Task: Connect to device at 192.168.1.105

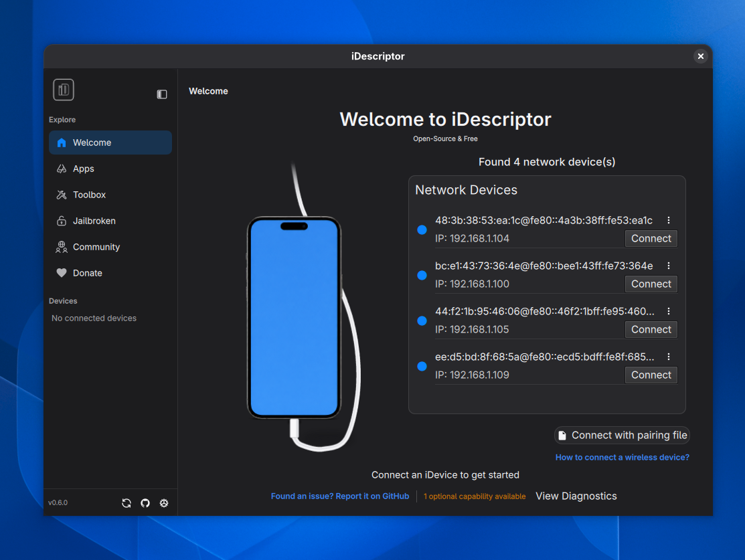Action: tap(651, 330)
